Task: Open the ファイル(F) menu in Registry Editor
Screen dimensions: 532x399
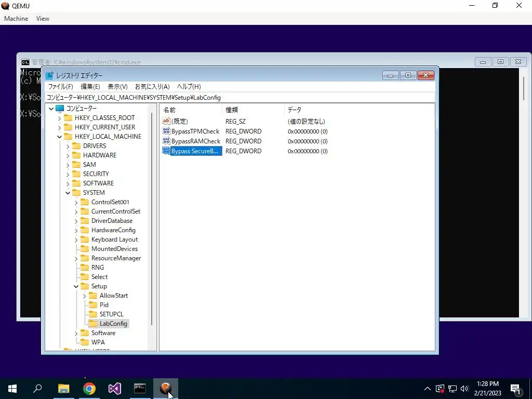Action: [x=60, y=87]
